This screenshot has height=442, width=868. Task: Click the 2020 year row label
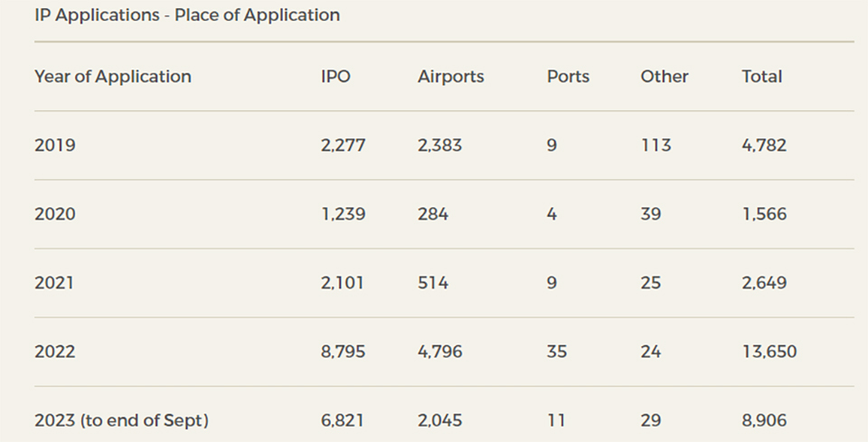tap(55, 214)
